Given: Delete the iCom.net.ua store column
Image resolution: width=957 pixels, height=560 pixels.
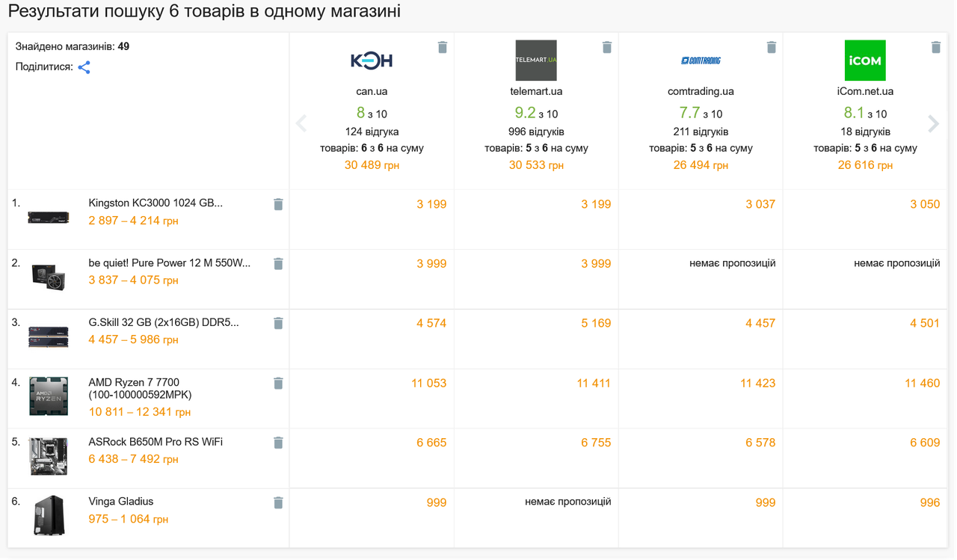Looking at the screenshot, I should click(x=936, y=48).
